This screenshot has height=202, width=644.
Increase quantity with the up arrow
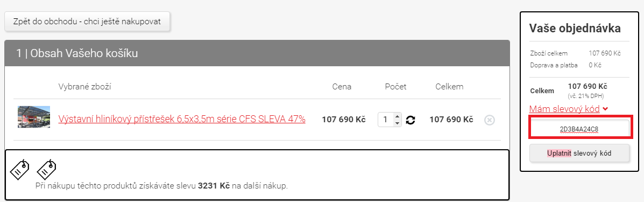click(x=397, y=116)
